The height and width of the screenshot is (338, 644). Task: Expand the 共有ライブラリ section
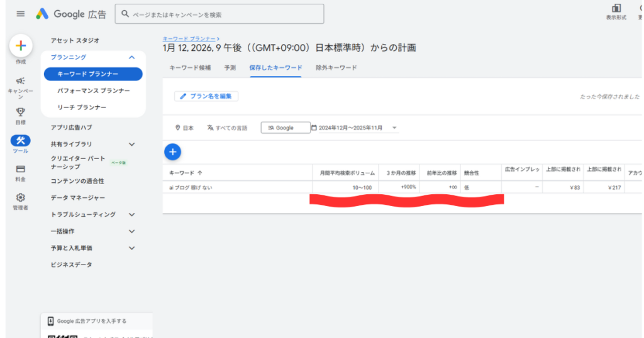pos(131,144)
